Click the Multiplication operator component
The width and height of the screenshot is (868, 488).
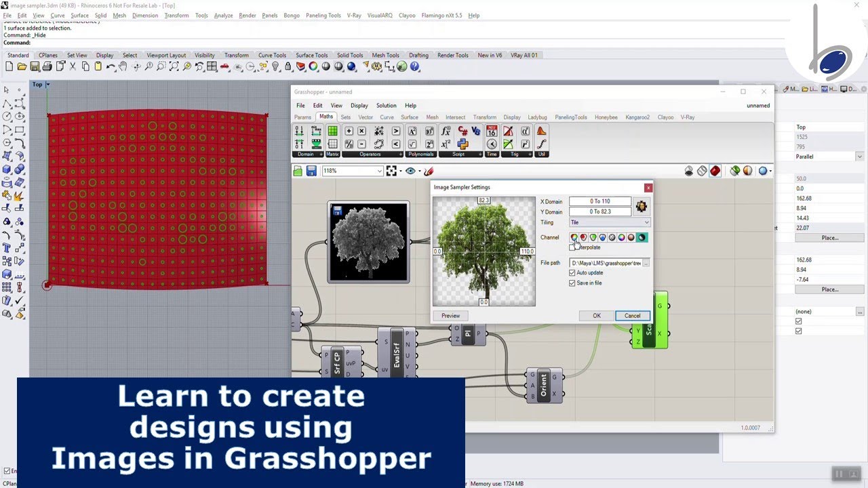[x=362, y=131]
